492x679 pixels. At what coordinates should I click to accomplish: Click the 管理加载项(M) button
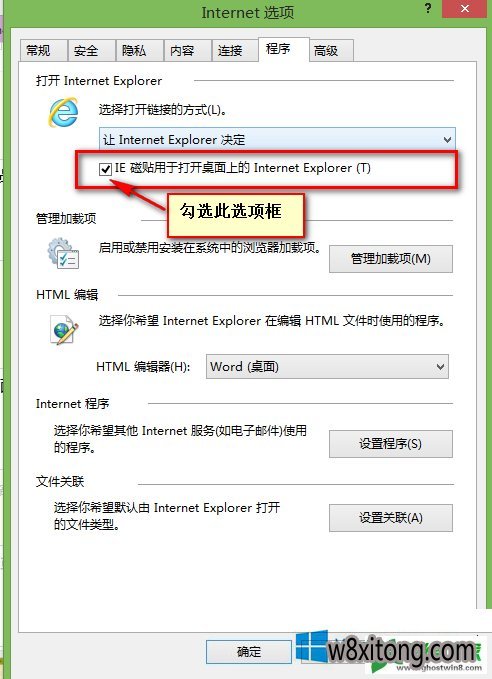[x=391, y=259]
